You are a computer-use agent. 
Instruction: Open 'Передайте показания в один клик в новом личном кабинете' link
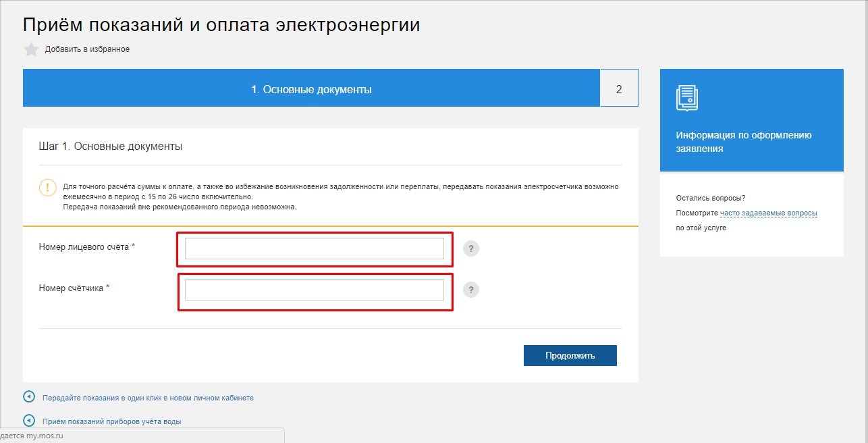[x=148, y=398]
